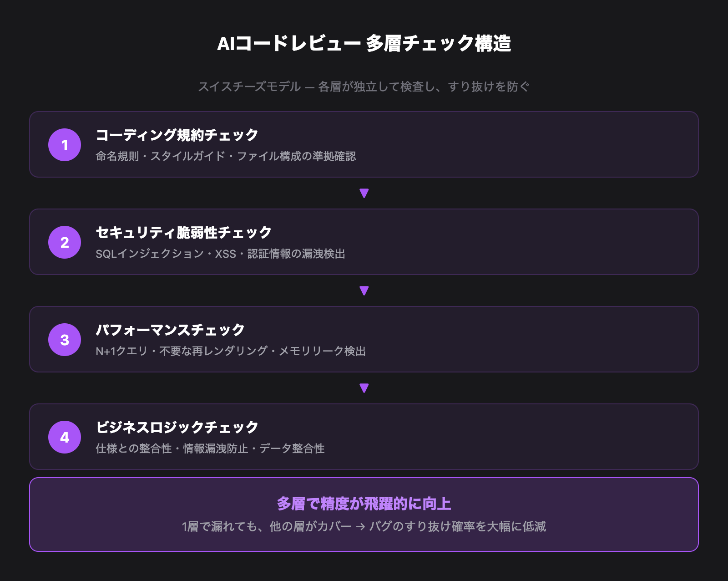This screenshot has height=581, width=728.
Task: Select the コーディング規約チェック heading
Action: point(177,135)
